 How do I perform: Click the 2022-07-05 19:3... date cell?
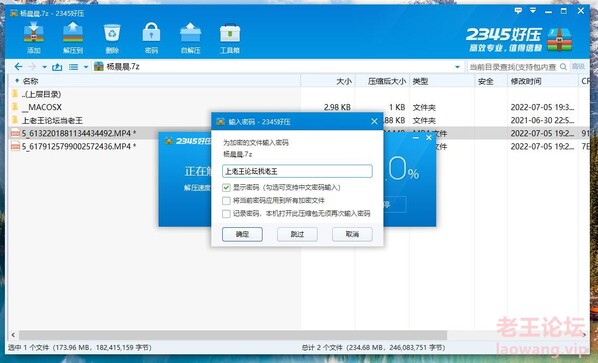point(542,108)
